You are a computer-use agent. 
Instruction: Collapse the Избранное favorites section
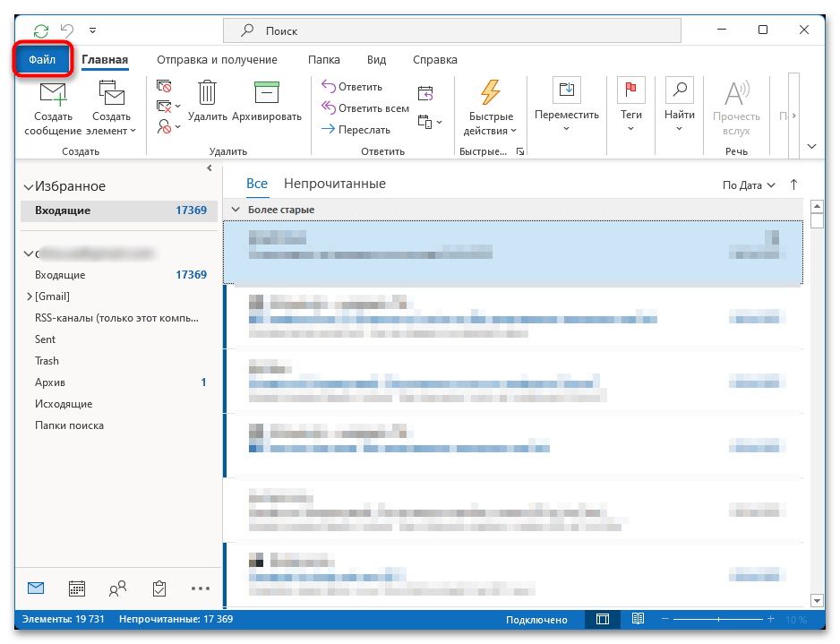pos(29,186)
